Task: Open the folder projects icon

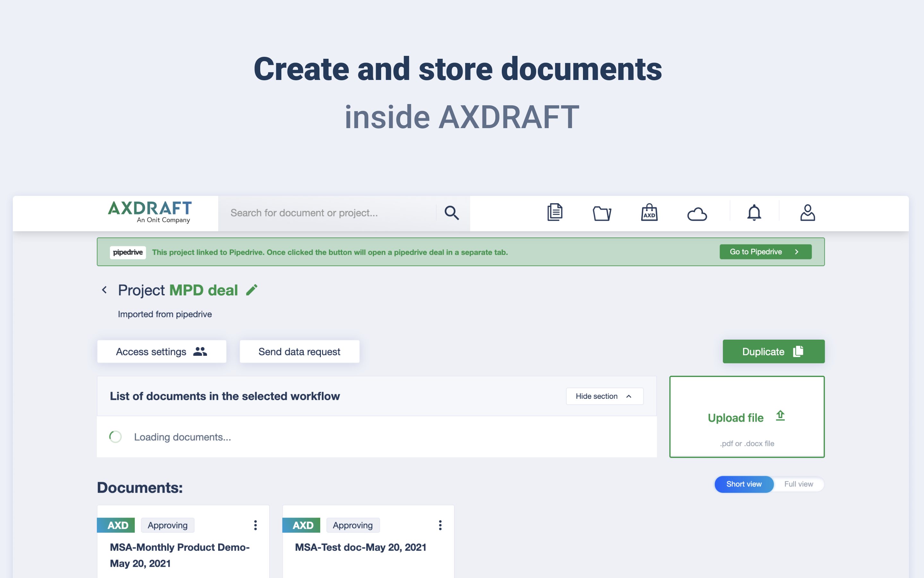Action: 602,213
